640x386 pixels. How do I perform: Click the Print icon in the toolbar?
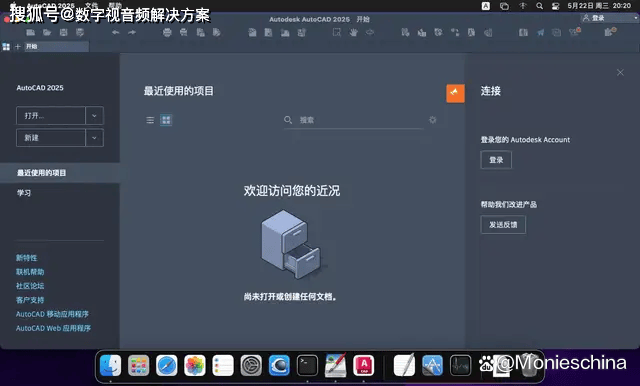click(167, 32)
